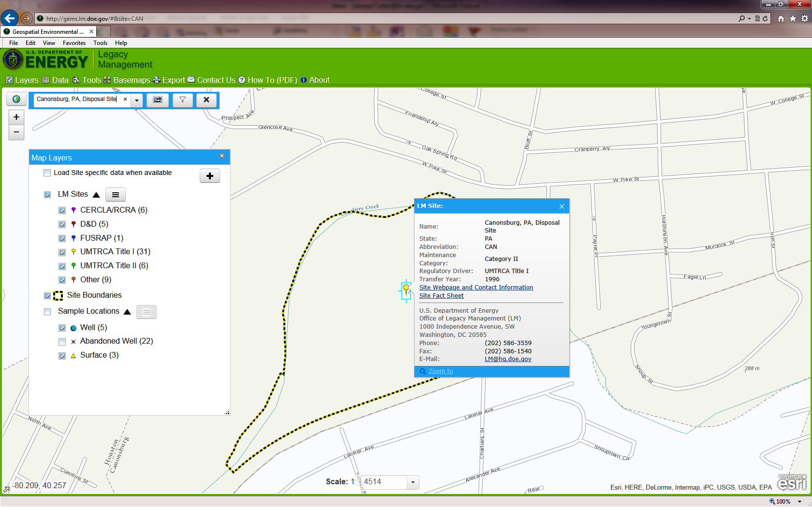Click the plus button to load site data
The width and height of the screenshot is (812, 507).
click(210, 176)
